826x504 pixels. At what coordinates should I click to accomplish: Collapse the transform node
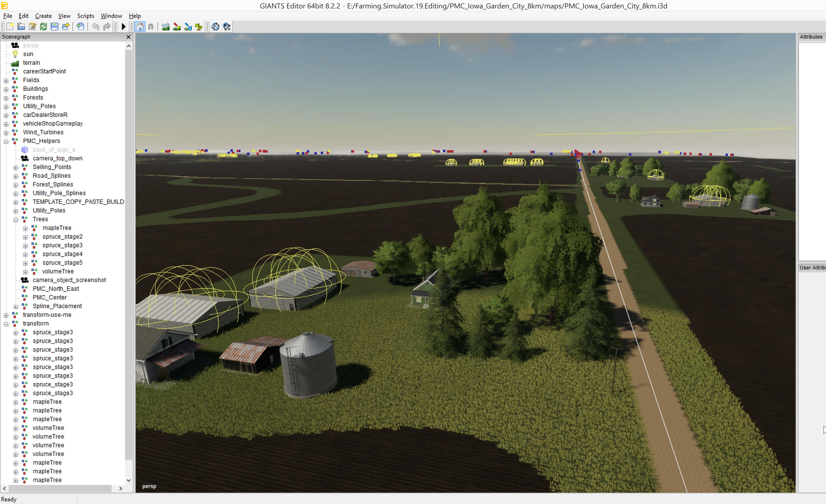point(6,324)
